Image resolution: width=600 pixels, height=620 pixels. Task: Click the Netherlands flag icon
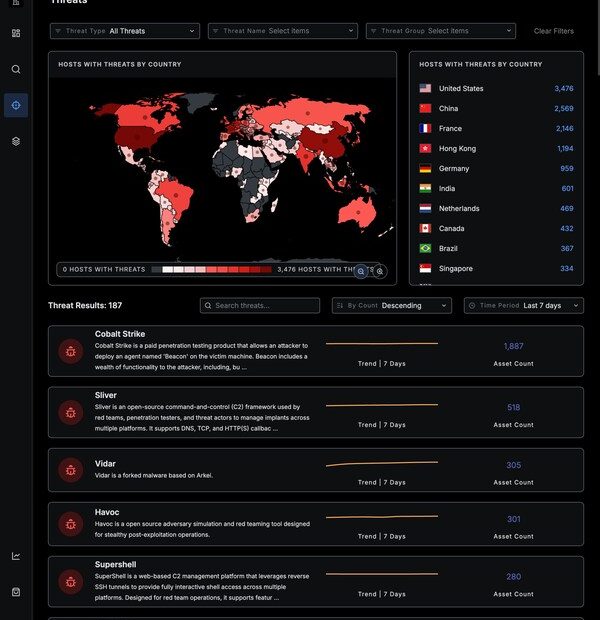coord(425,208)
